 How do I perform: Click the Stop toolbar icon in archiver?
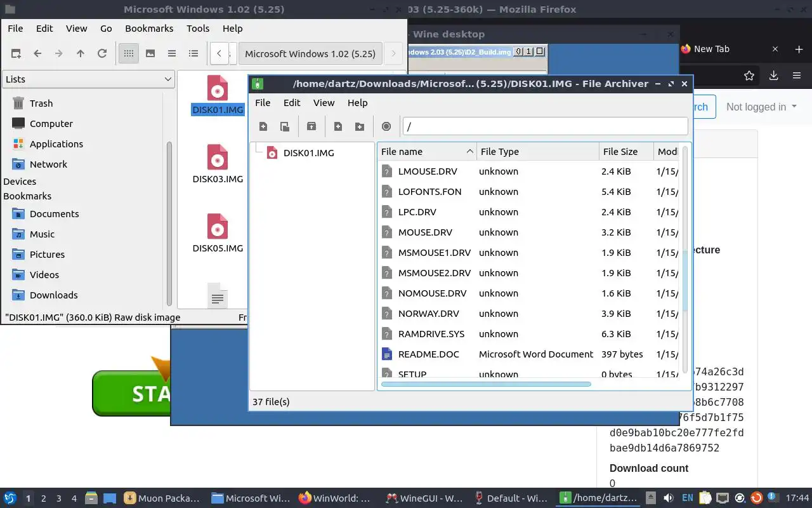386,126
